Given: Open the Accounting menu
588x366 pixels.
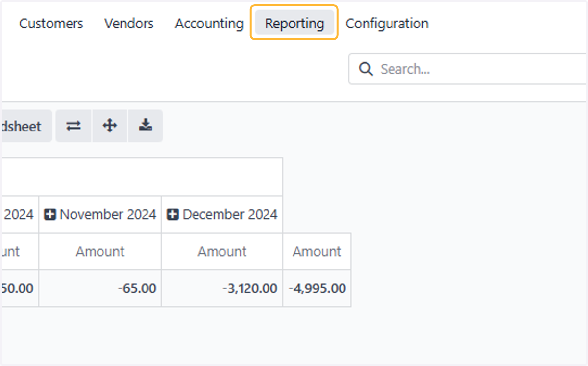Looking at the screenshot, I should (209, 23).
